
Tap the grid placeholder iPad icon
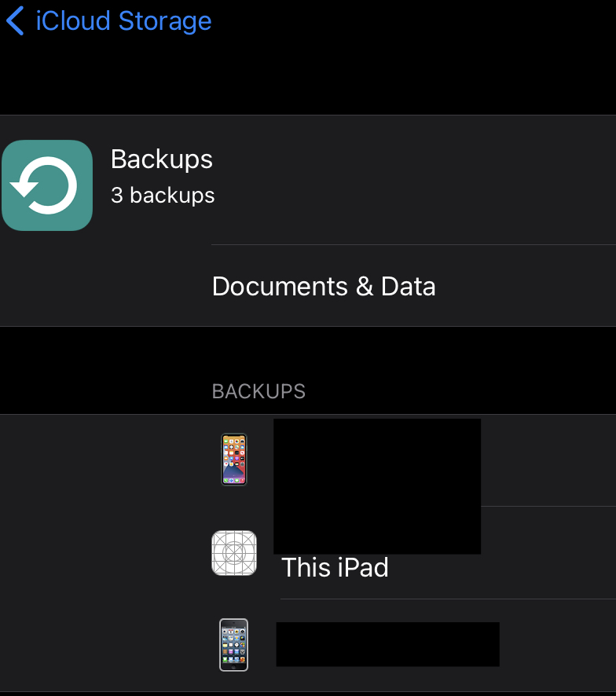pyautogui.click(x=234, y=553)
